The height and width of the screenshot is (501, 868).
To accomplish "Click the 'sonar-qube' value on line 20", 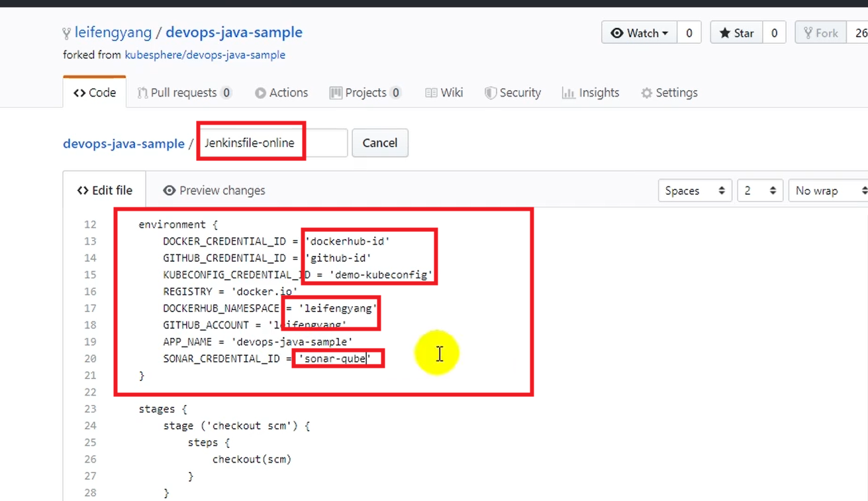I will coord(336,359).
